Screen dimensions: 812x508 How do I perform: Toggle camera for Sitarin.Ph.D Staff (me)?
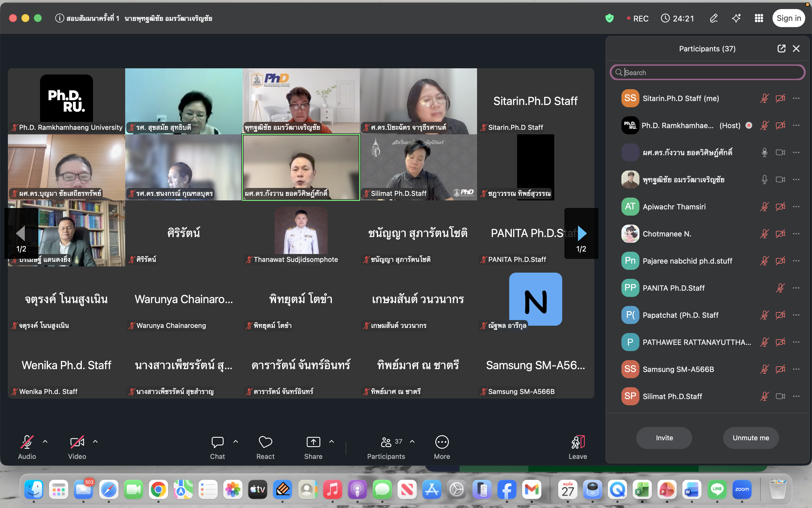[x=780, y=98]
